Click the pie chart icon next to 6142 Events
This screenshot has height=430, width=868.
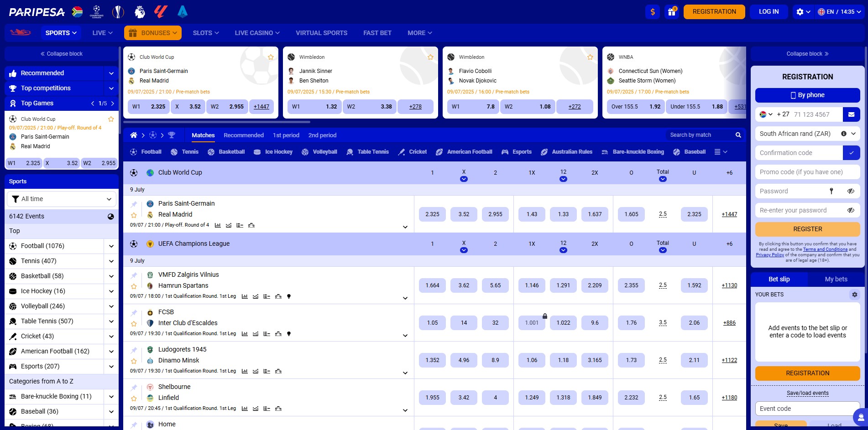coord(110,217)
